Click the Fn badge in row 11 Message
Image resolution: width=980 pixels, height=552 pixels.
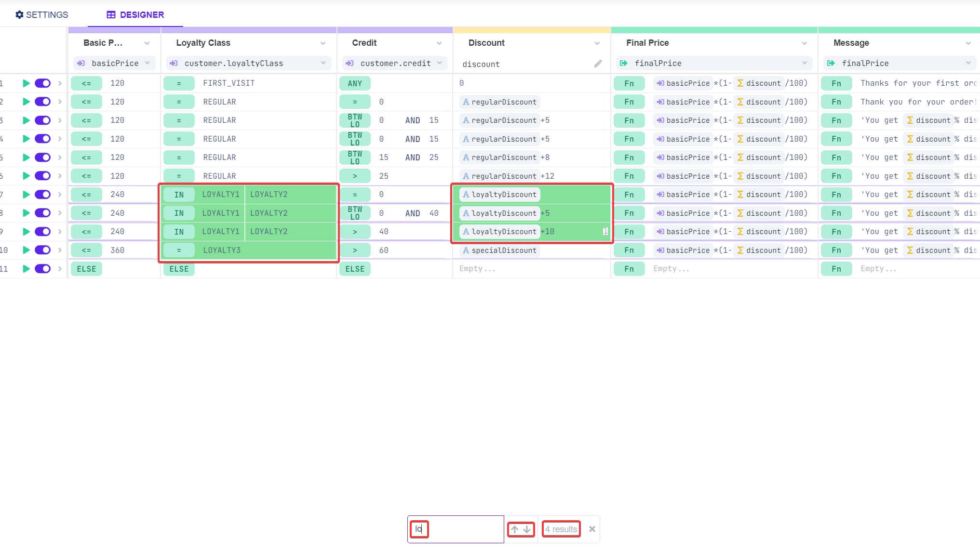tap(836, 269)
